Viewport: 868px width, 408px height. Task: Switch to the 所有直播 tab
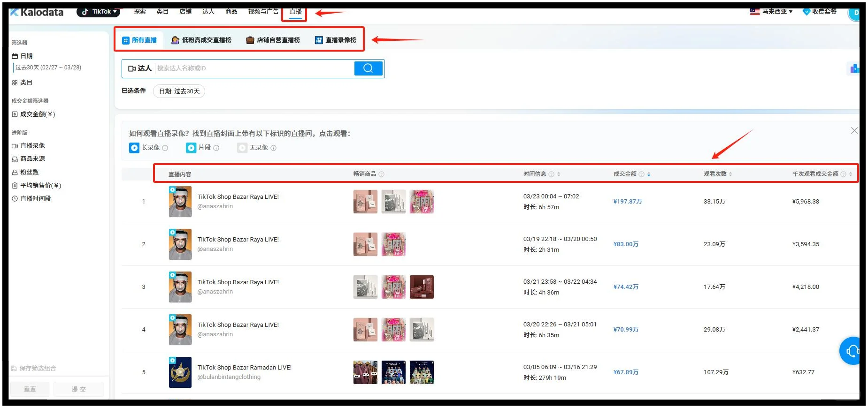pos(139,40)
